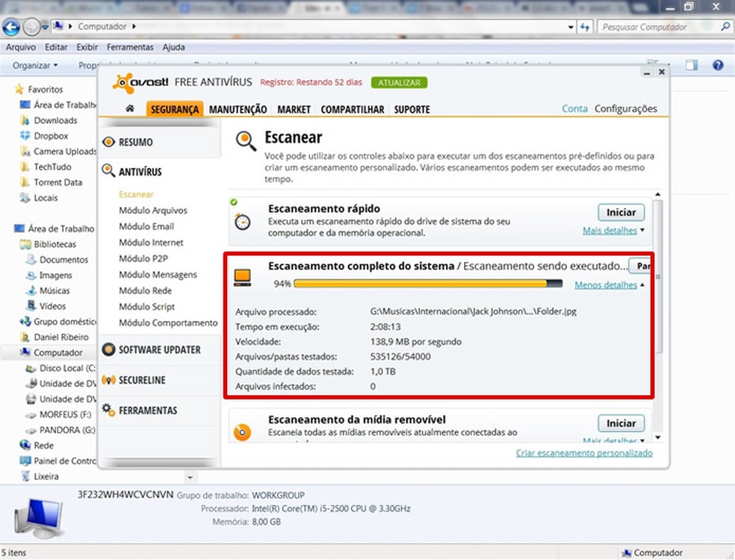Open Arquivo menu in Explorer

[21, 47]
